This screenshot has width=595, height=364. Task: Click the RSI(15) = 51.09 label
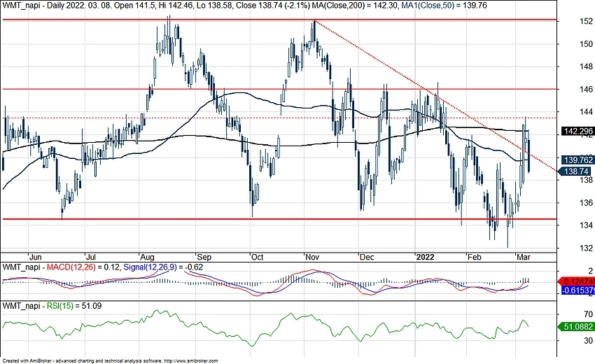(74, 306)
